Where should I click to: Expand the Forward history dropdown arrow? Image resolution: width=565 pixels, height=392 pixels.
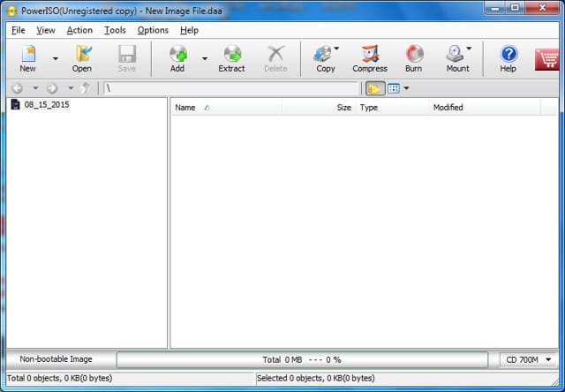pos(71,88)
